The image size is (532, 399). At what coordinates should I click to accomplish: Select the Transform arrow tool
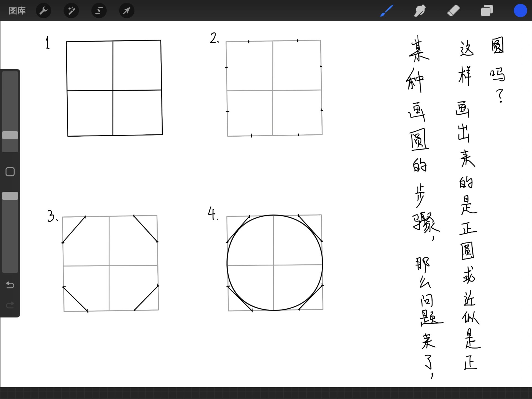click(x=127, y=11)
